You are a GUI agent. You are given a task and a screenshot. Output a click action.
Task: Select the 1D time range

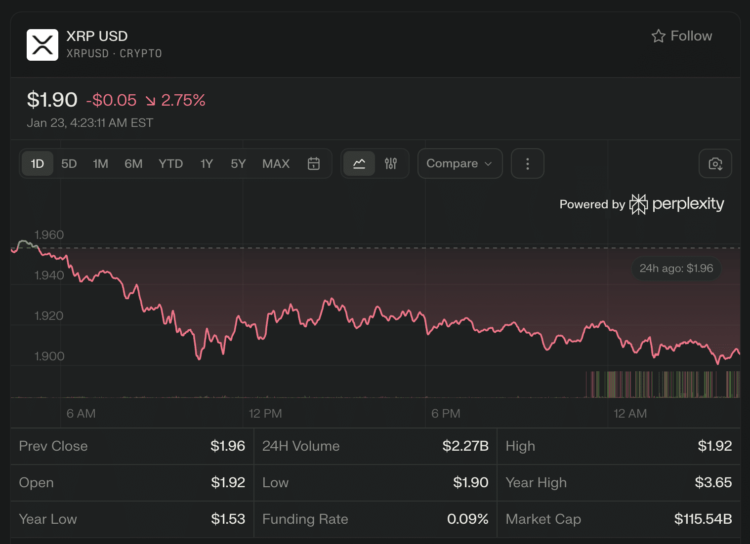click(37, 164)
